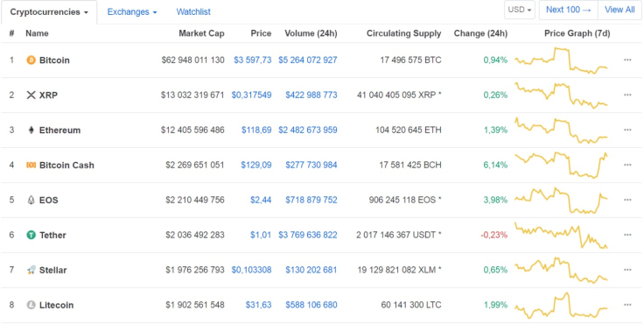Click the View All button

point(619,10)
